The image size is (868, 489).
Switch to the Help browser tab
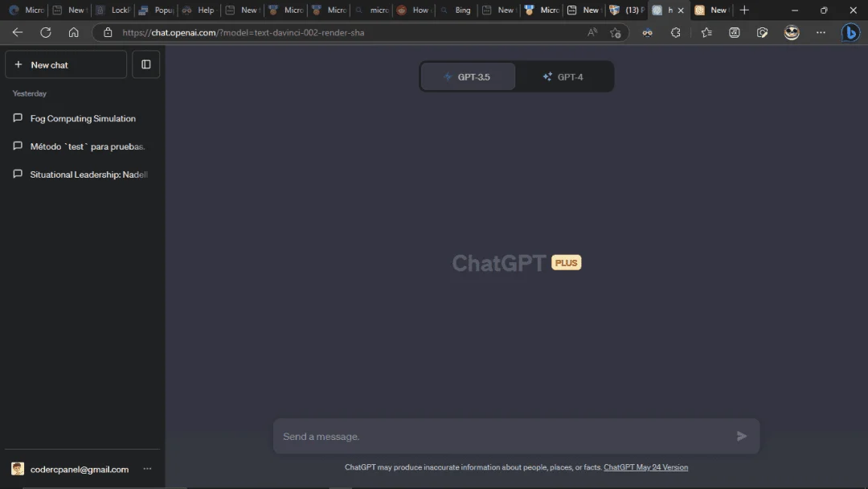click(x=200, y=10)
